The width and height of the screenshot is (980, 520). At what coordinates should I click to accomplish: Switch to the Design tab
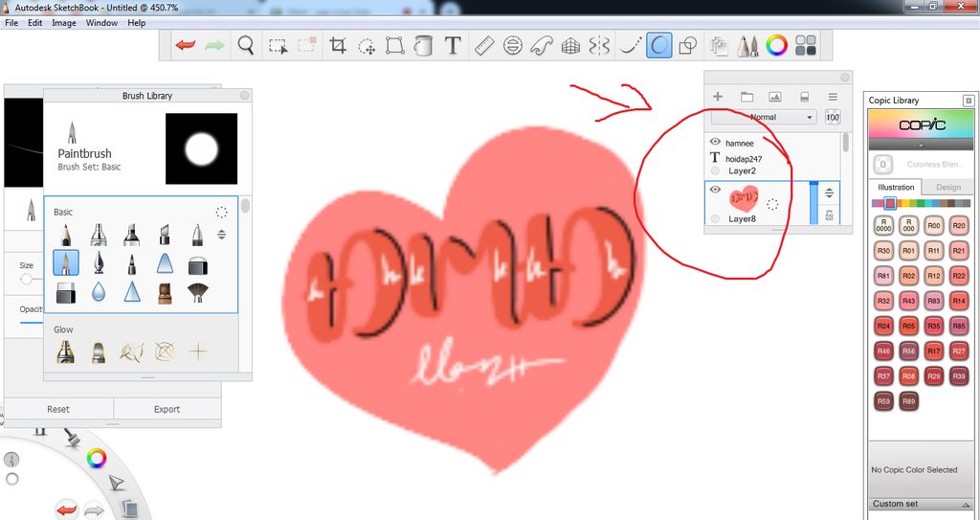coord(948,187)
